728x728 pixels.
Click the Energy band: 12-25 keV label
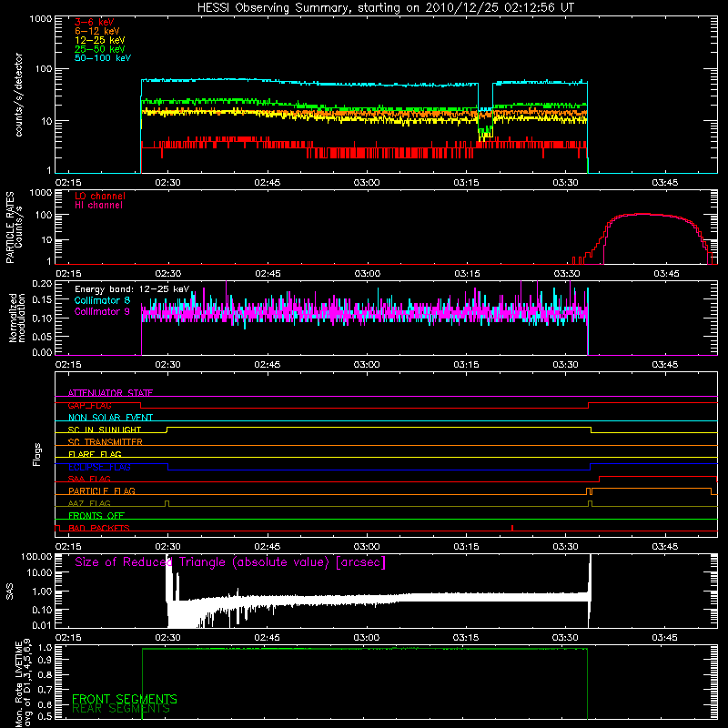(x=132, y=289)
